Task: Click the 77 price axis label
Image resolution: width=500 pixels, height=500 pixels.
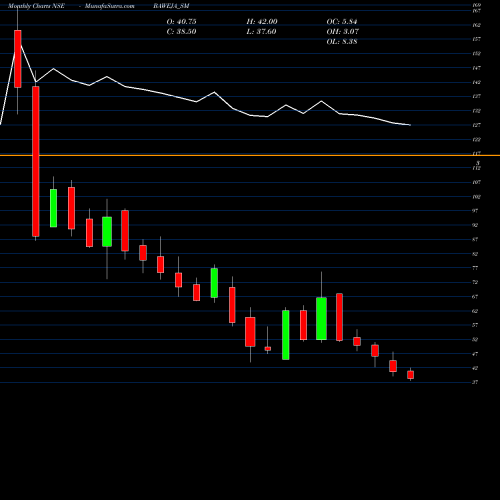Action: tap(475, 268)
